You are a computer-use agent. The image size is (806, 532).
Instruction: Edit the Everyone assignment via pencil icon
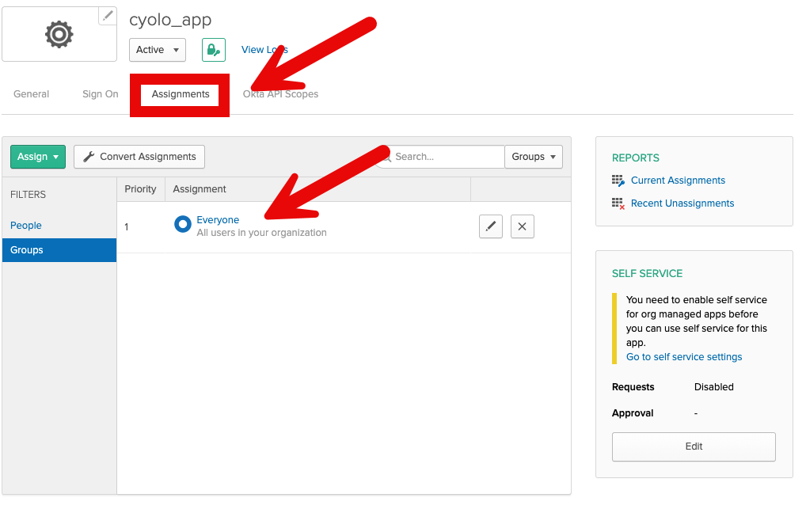coord(490,226)
